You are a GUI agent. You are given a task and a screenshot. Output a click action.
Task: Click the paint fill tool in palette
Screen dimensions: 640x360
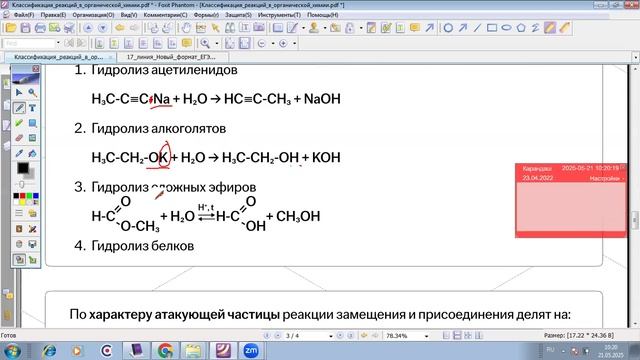tap(32, 153)
